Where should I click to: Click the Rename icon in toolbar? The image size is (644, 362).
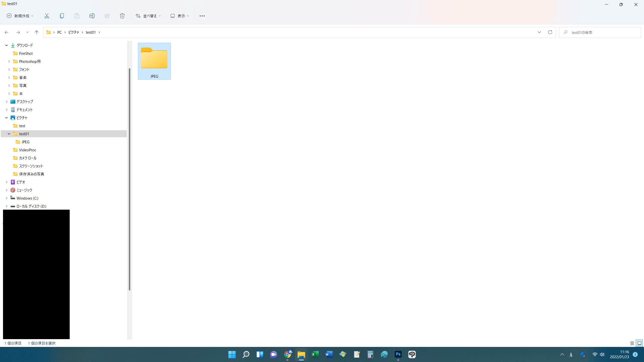pos(92,16)
